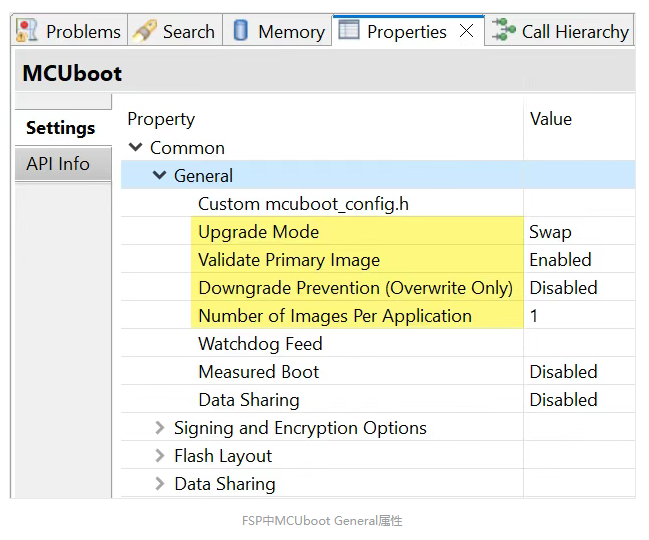Open the Swap value for Upgrade Mode
649x540 pixels.
[579, 232]
